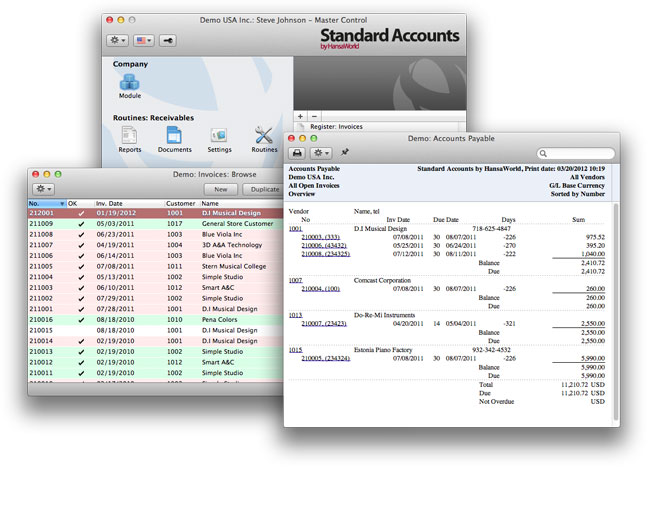650x505 pixels.
Task: Select invoice row 211004
Action: click(x=155, y=277)
